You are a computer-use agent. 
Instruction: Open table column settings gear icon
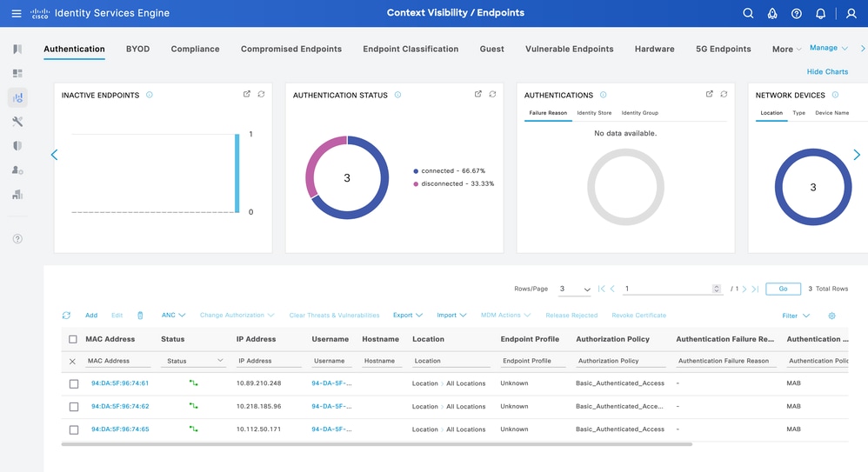click(831, 316)
